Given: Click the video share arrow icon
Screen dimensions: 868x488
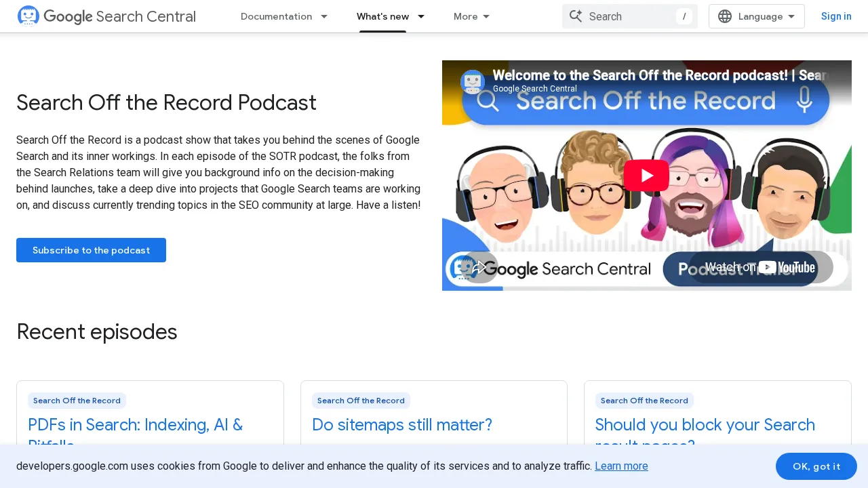Looking at the screenshot, I should 479,267.
